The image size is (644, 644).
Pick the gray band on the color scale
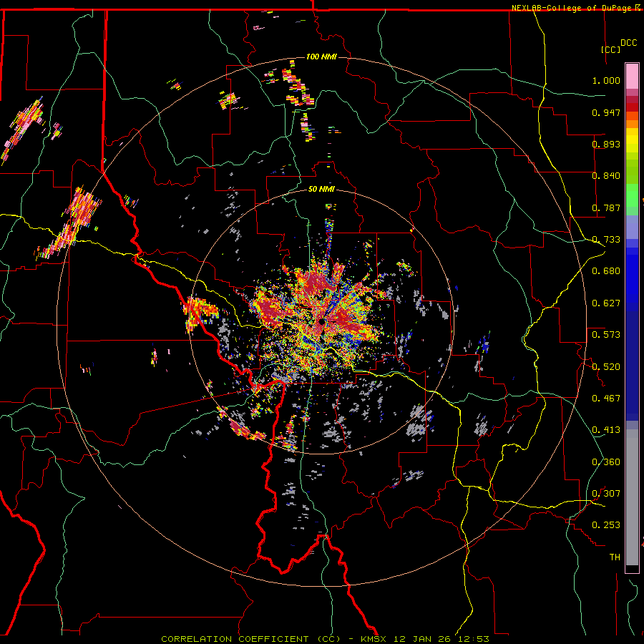click(x=632, y=497)
